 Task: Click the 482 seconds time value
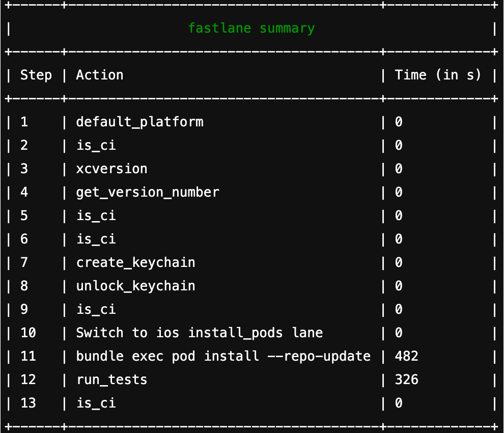click(406, 356)
